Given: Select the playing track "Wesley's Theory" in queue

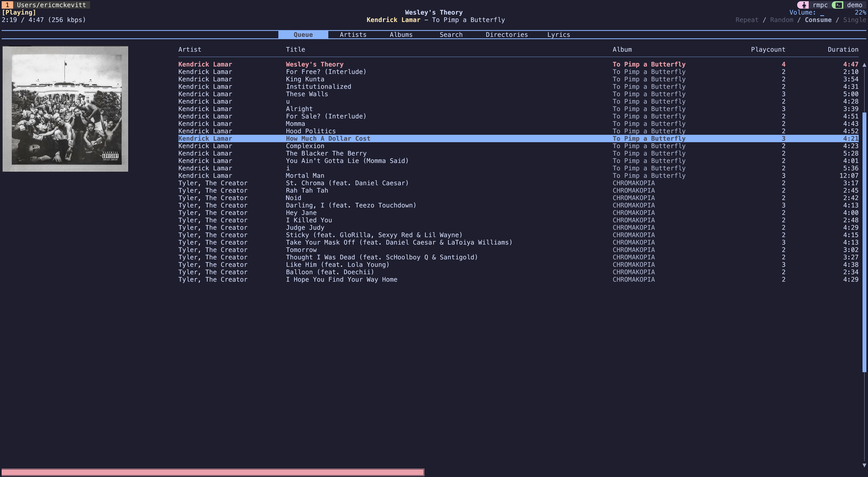Looking at the screenshot, I should (518, 64).
